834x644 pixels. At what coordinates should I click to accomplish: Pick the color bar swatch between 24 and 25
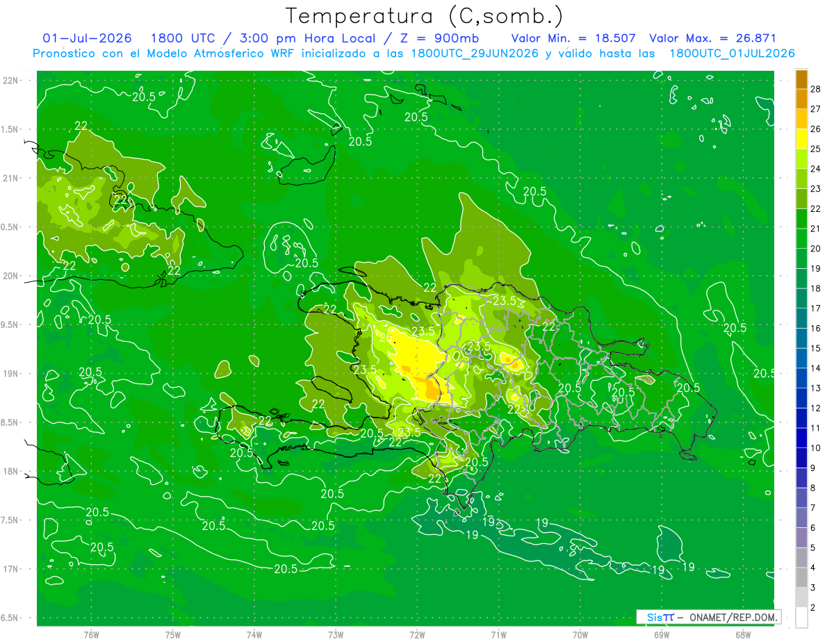(x=801, y=159)
